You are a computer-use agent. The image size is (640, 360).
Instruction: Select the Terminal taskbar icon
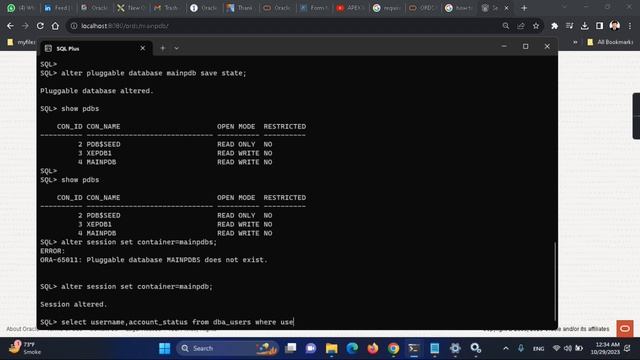click(x=414, y=348)
